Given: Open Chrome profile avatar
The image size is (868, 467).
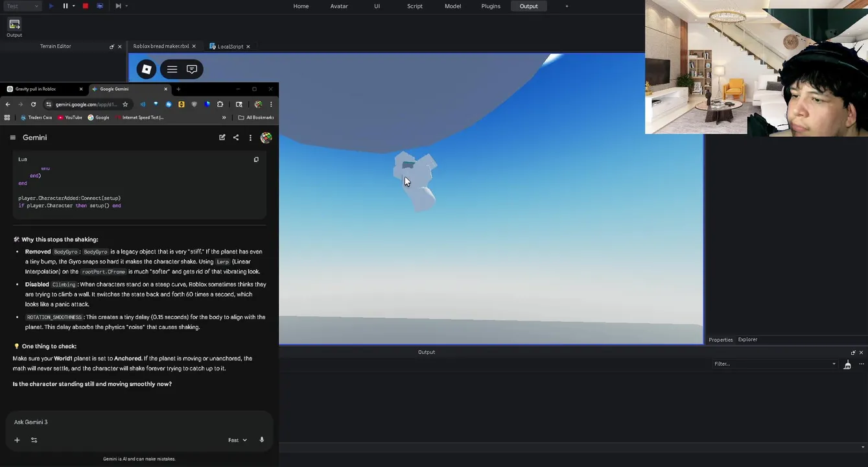Looking at the screenshot, I should tap(258, 104).
